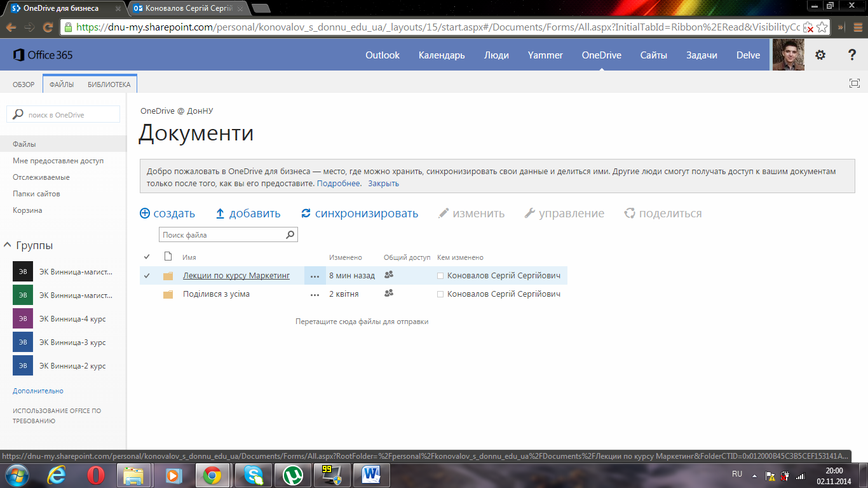Click shared people icon for Лекции по курсу Маркетинг
This screenshot has width=868, height=488.
pos(389,274)
